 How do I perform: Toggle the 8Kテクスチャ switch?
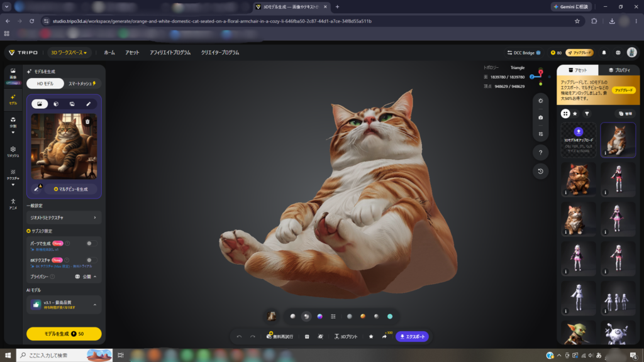(91, 260)
